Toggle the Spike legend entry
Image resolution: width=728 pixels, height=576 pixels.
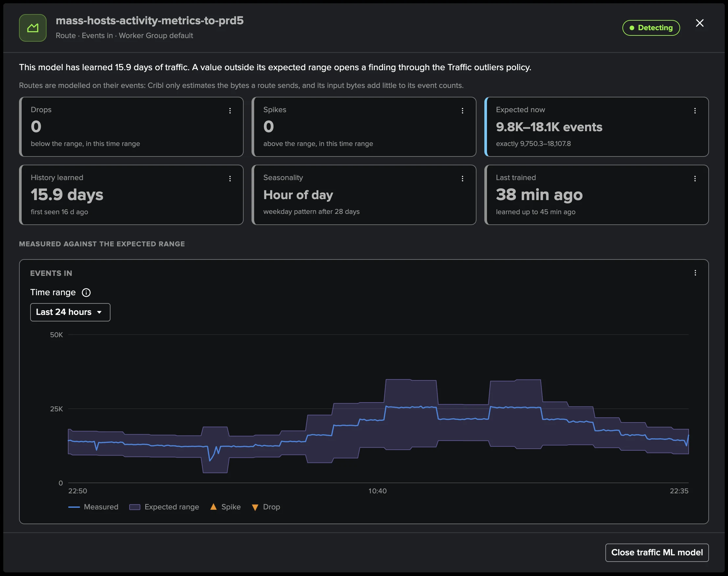point(225,507)
